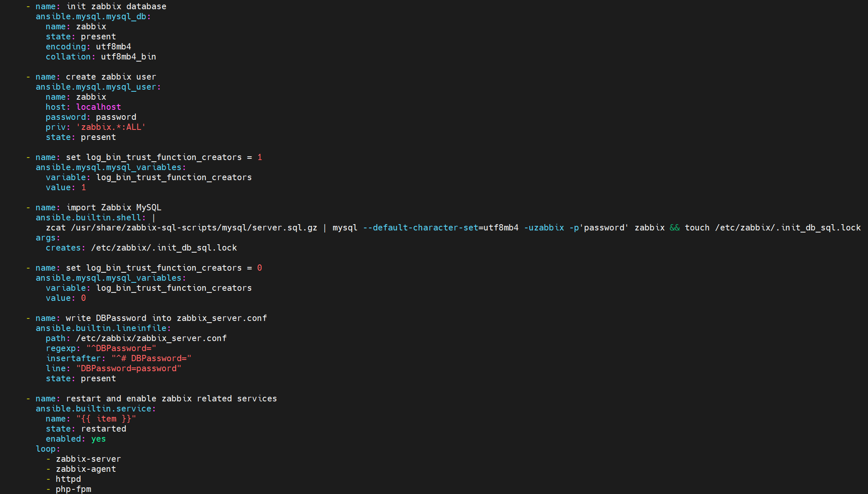
Task: Click 'ansible.mysql.mysql_user:' module line
Action: coord(98,87)
